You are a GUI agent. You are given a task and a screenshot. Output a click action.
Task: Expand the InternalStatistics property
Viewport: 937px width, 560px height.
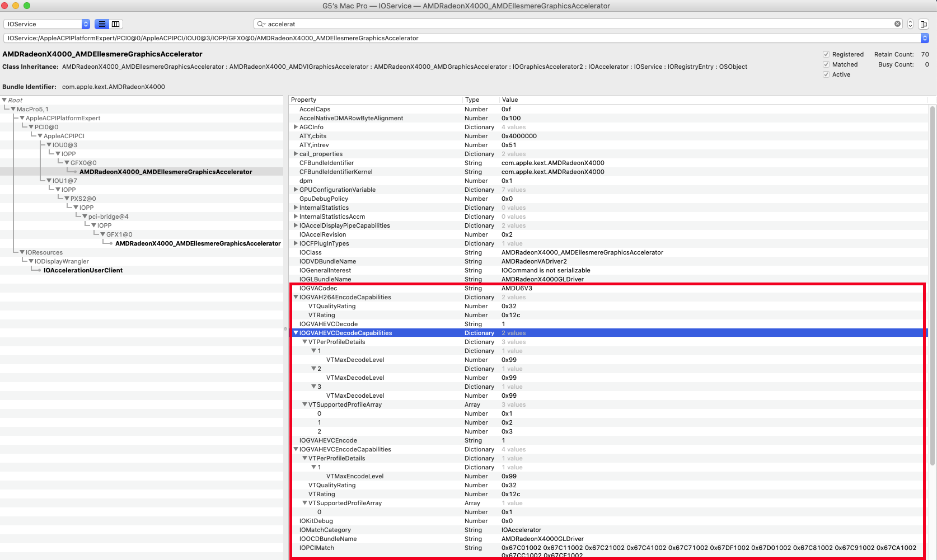pyautogui.click(x=296, y=208)
